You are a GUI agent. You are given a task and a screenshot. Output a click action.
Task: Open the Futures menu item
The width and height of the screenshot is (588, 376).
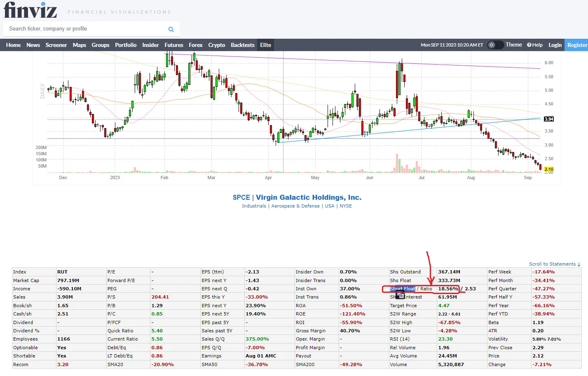pyautogui.click(x=174, y=45)
